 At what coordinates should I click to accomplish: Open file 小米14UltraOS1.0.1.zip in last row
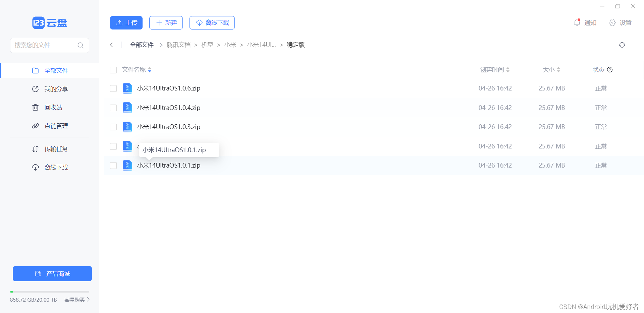pyautogui.click(x=169, y=166)
